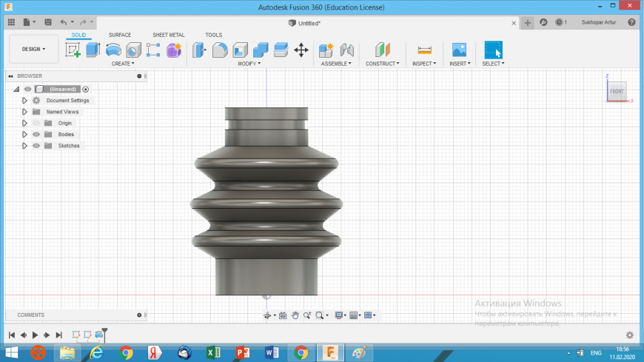This screenshot has width=644, height=362.
Task: Add a new design tab with plus
Action: (x=527, y=23)
